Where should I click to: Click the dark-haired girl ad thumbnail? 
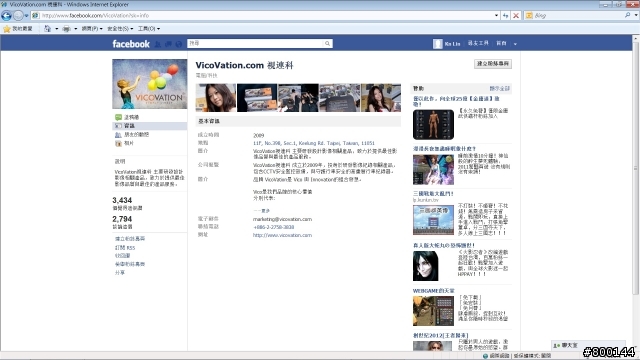(x=426, y=266)
